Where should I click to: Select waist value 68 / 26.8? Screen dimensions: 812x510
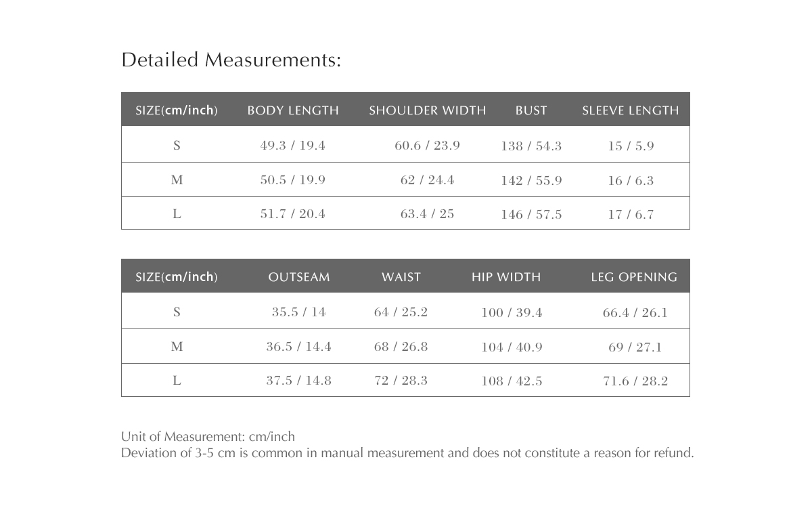point(401,347)
